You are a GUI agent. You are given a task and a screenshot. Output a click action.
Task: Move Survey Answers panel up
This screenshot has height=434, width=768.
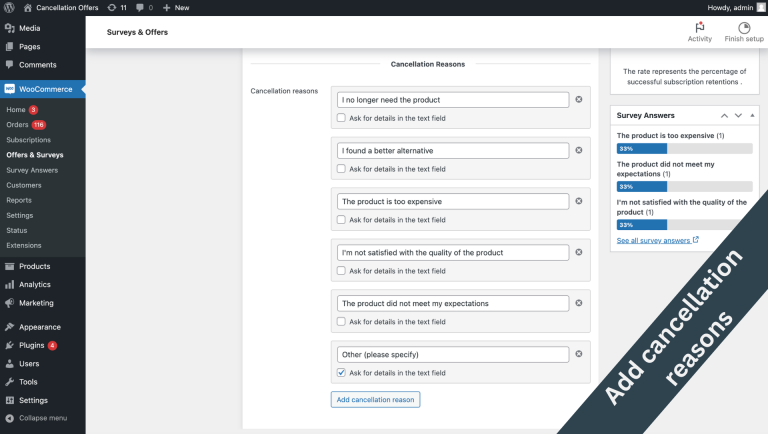(x=724, y=116)
